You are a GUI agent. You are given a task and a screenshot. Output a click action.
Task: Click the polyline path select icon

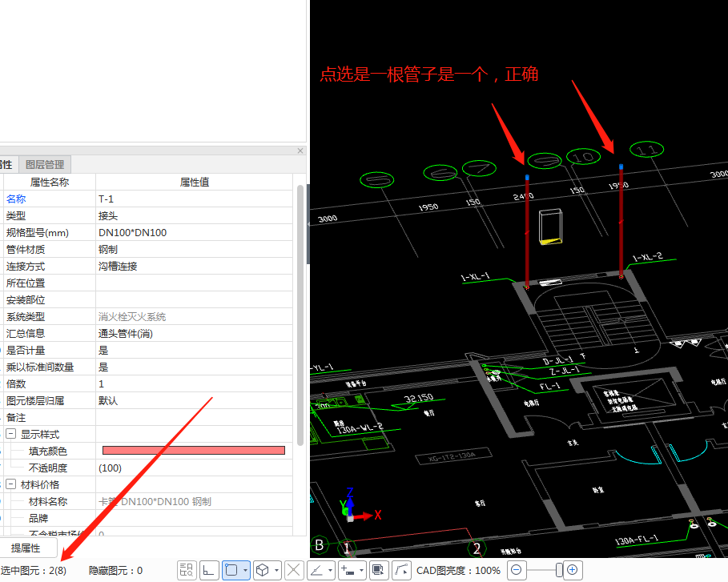point(401,570)
